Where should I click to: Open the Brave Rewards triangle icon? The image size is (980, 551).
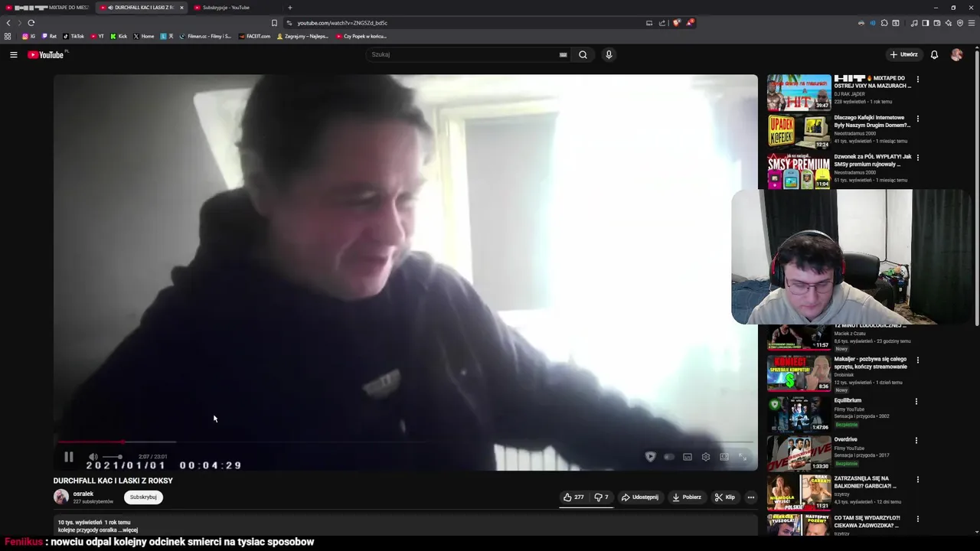pyautogui.click(x=690, y=23)
